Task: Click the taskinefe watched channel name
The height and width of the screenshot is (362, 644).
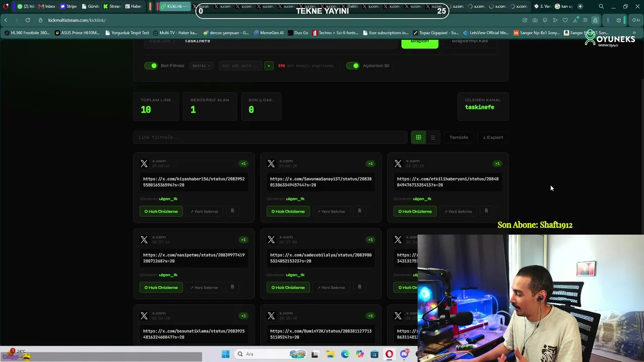Action: tap(479, 107)
